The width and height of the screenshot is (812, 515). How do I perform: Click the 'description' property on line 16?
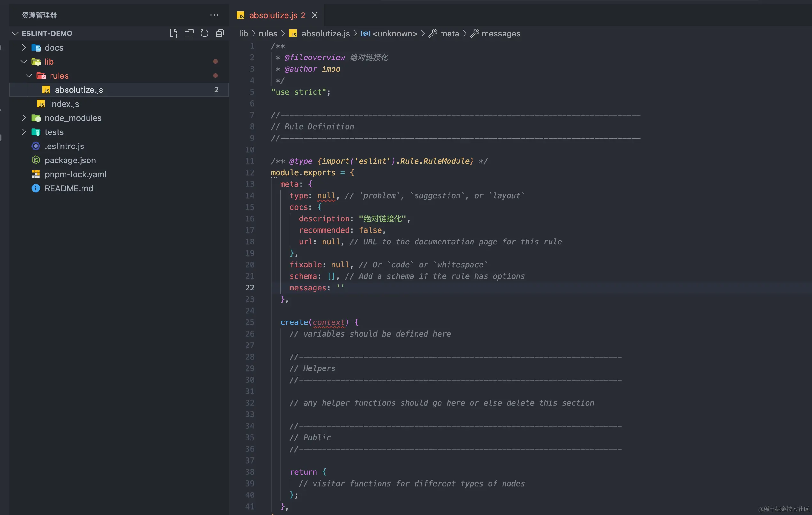pyautogui.click(x=324, y=219)
